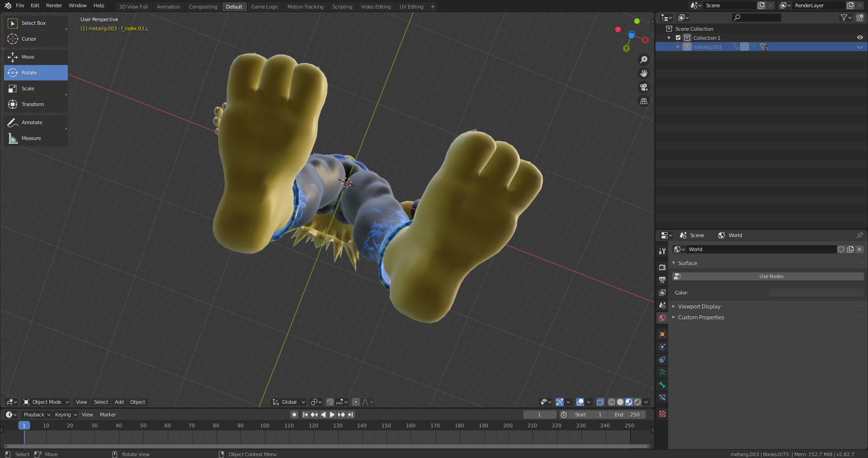The height and width of the screenshot is (458, 868).
Task: Open the Object properties tab
Action: pyautogui.click(x=662, y=334)
